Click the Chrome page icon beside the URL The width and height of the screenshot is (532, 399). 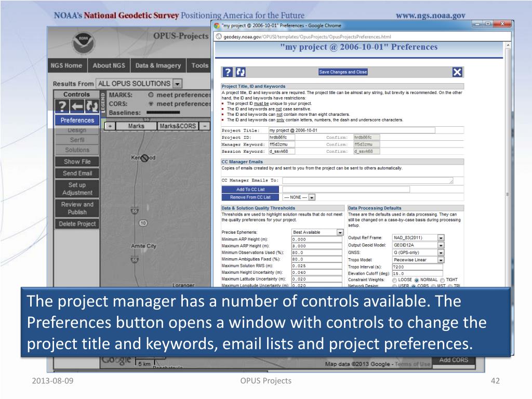point(219,37)
